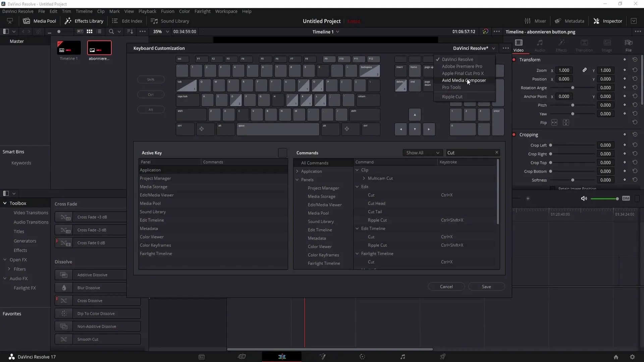This screenshot has width=644, height=362.
Task: Click the Flip vertical icon
Action: [x=566, y=123]
